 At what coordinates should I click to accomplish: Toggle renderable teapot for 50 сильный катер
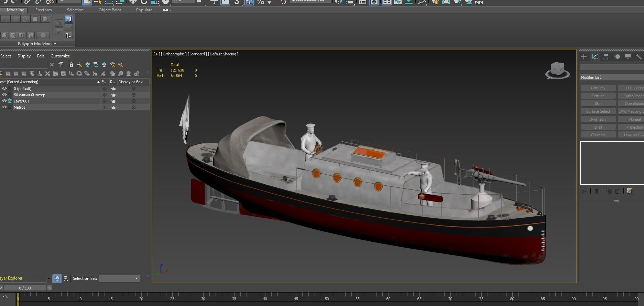point(113,95)
